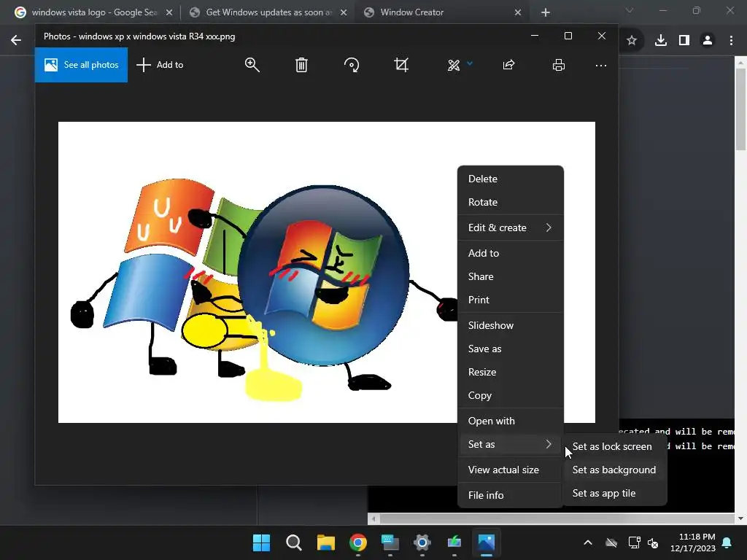Open File Explorer from taskbar
Image resolution: width=747 pixels, height=560 pixels.
(326, 542)
